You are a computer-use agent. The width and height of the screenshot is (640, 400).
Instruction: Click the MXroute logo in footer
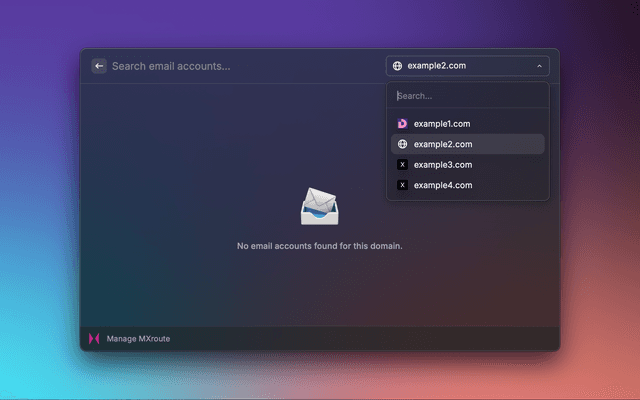(94, 339)
